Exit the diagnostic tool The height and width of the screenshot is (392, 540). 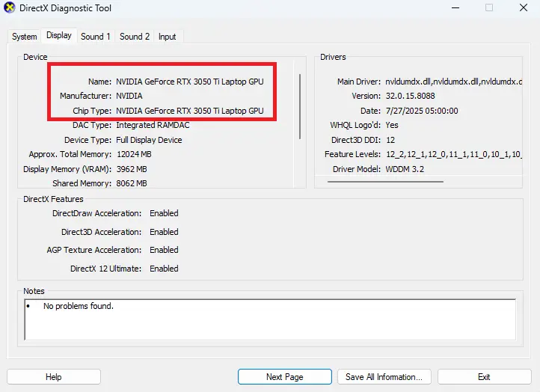(x=484, y=377)
